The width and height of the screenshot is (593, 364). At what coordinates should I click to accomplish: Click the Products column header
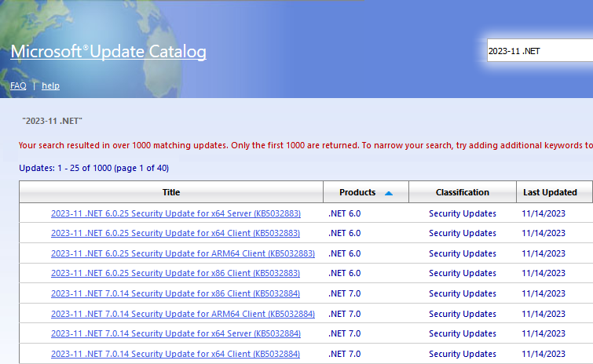coord(357,192)
